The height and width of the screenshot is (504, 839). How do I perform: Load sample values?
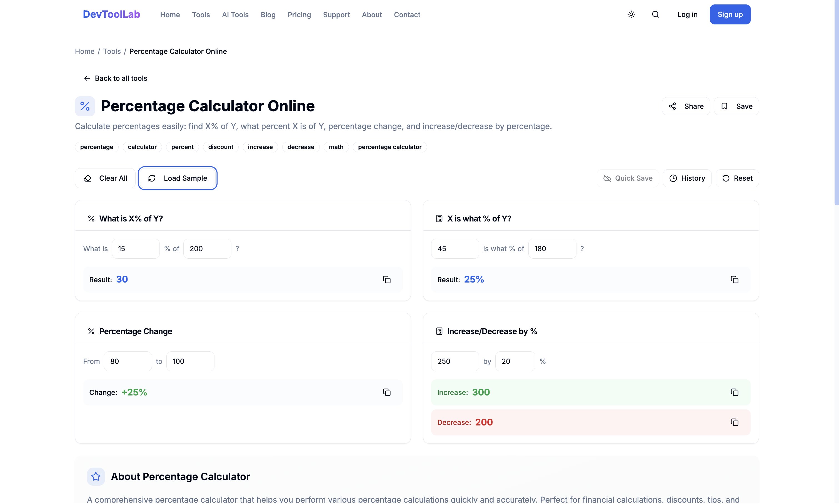pos(178,178)
